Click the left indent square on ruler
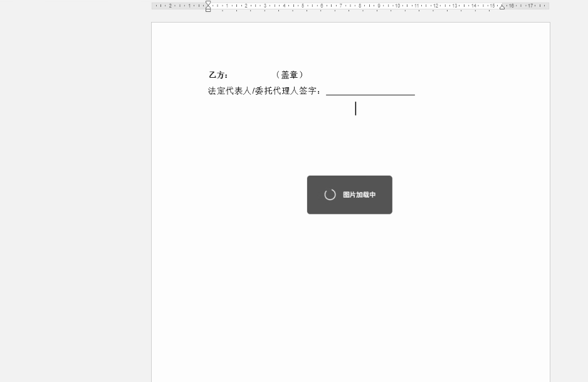This screenshot has height=382, width=588. pyautogui.click(x=208, y=10)
